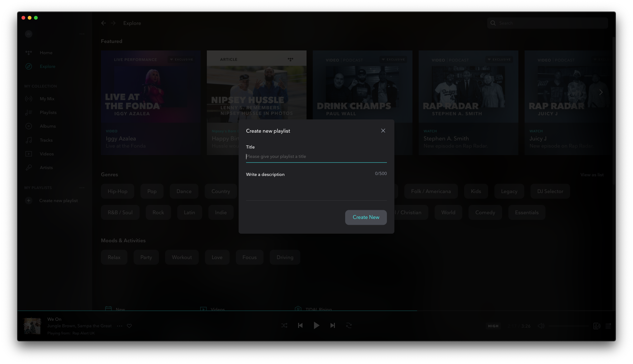The image size is (633, 364).
Task: Select the Driving mood
Action: tap(285, 258)
